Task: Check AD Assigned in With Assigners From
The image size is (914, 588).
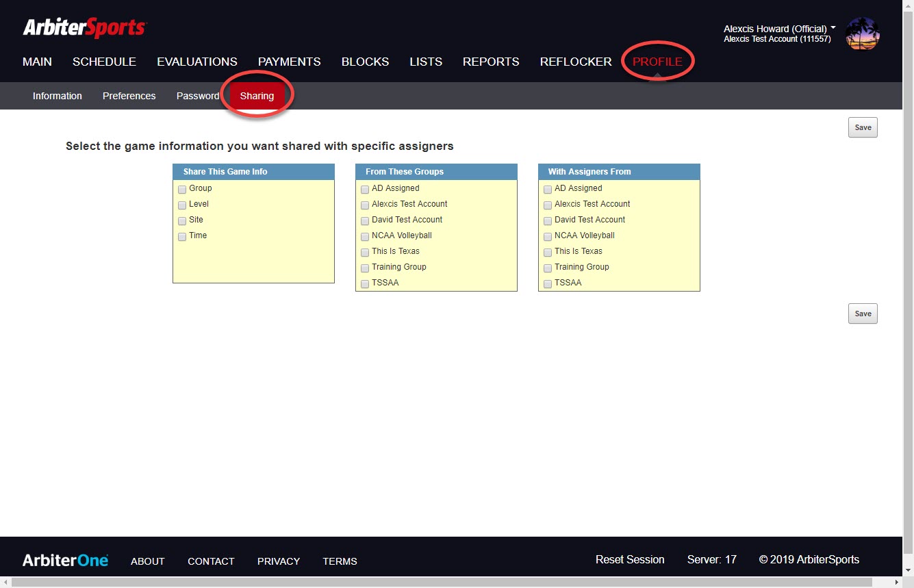Action: click(x=548, y=190)
